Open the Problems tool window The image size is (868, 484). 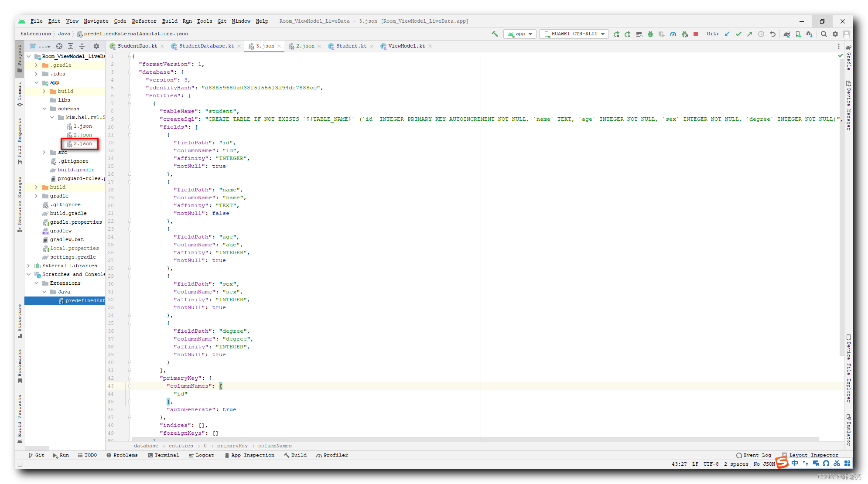pyautogui.click(x=122, y=455)
